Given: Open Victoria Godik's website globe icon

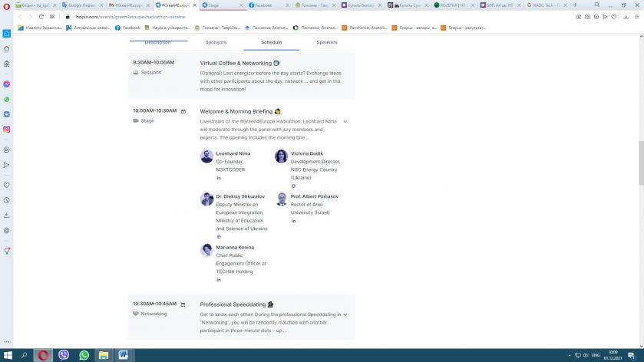Looking at the screenshot, I should coord(293,186).
